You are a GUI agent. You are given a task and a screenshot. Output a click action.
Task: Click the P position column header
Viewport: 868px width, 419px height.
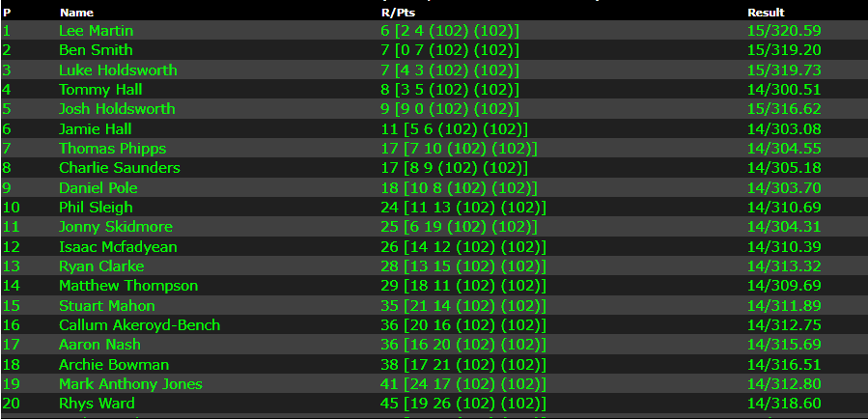pyautogui.click(x=7, y=13)
